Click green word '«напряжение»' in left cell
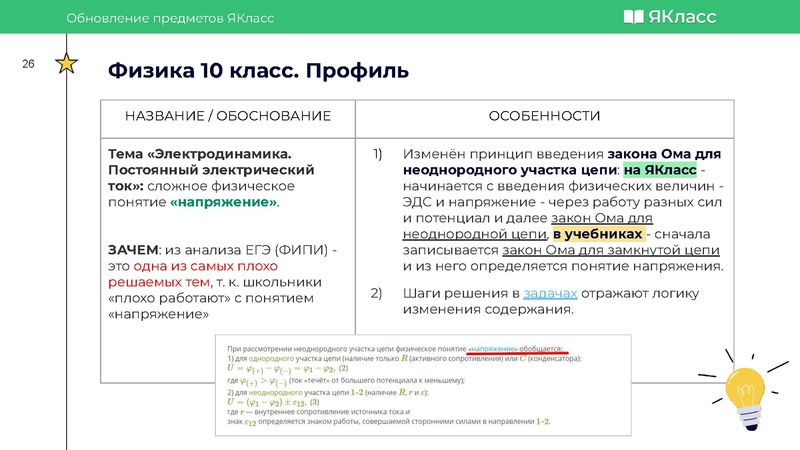800x450 pixels. point(223,202)
